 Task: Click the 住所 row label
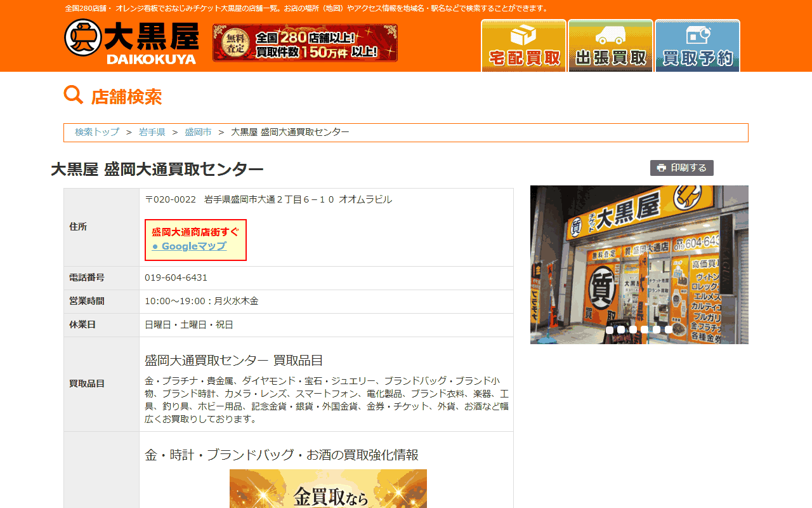tap(78, 227)
